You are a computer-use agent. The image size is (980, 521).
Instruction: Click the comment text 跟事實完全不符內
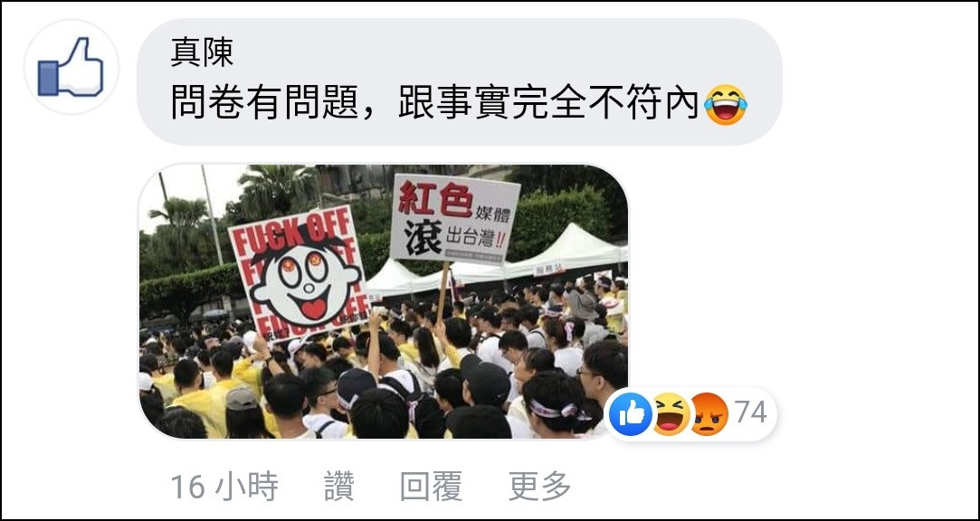(x=548, y=104)
